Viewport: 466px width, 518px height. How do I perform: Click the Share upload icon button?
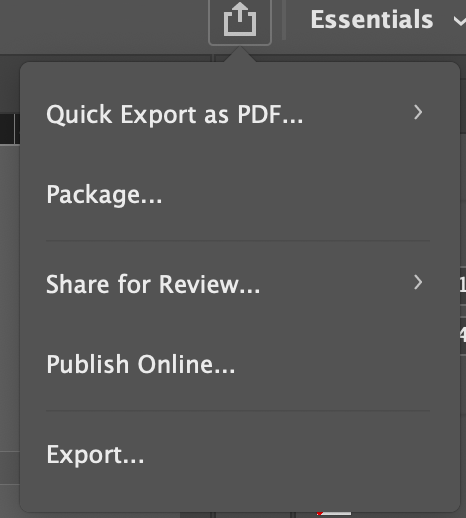pyautogui.click(x=240, y=22)
